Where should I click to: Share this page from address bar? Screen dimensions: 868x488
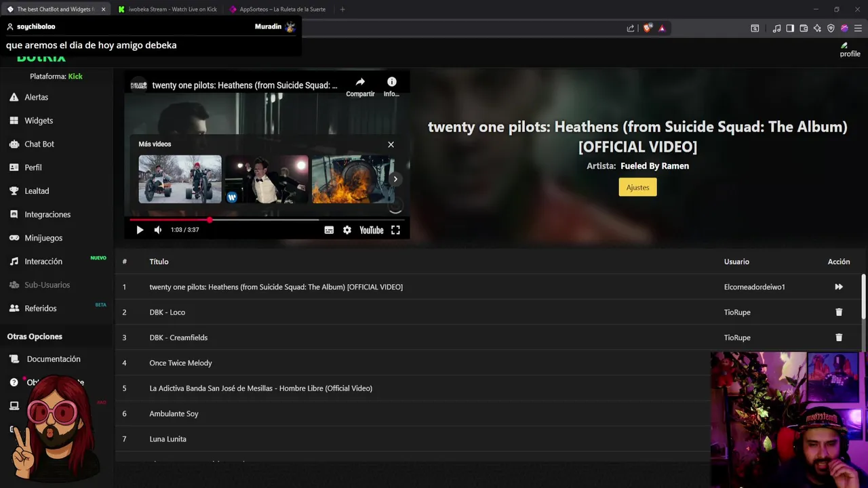point(631,28)
